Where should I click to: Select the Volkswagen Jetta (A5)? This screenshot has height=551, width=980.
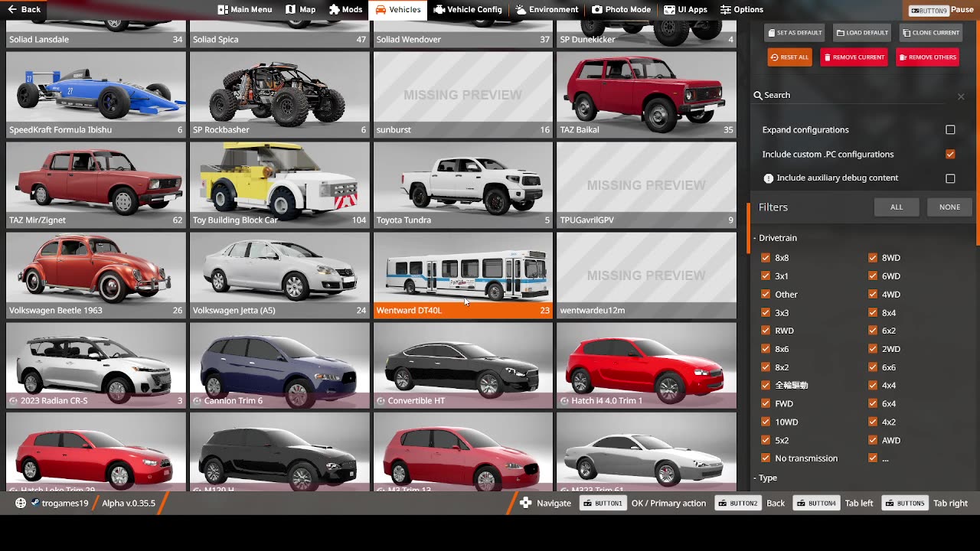coord(279,275)
